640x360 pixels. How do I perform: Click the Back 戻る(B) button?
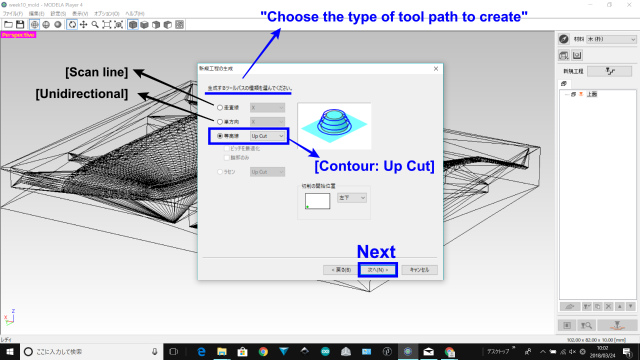tap(341, 270)
